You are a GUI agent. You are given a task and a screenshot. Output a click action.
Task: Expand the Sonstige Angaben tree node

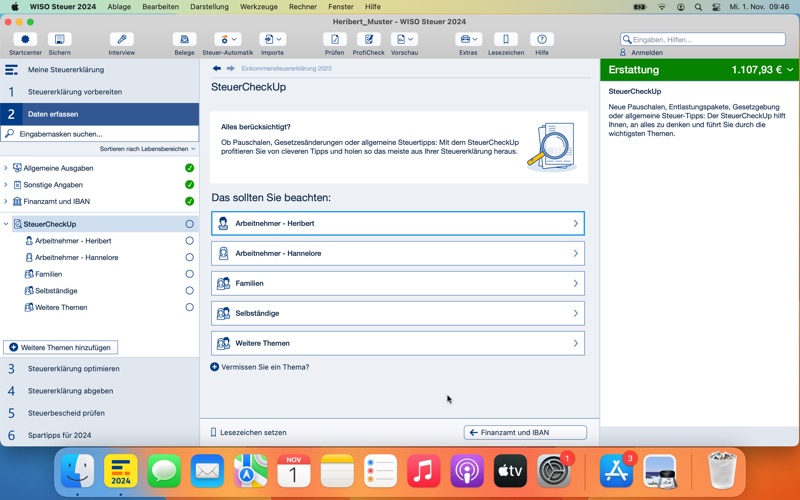point(6,185)
